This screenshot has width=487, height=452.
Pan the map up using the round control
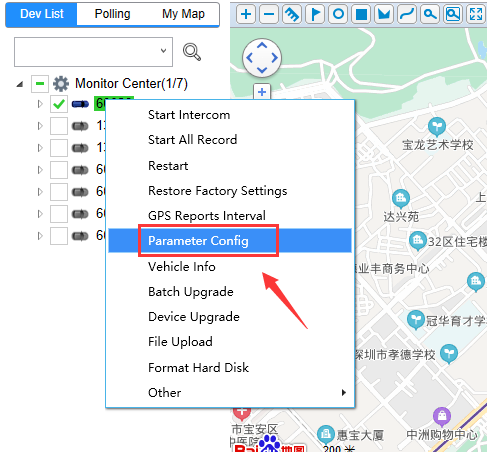pos(262,45)
